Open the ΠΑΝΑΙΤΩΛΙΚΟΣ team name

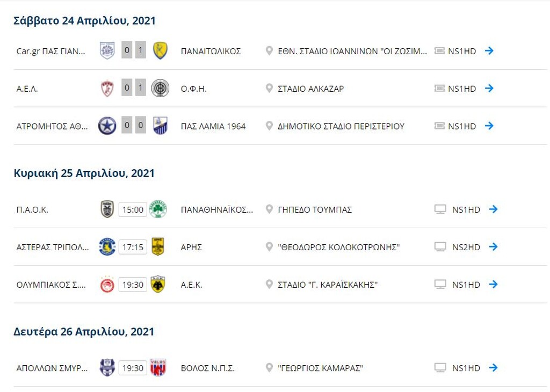(211, 52)
